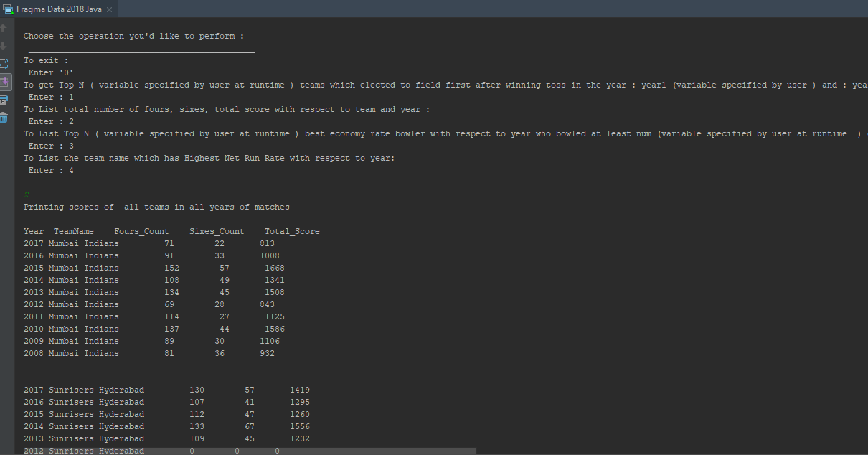Toggle Scroll to End console icon
868x455 pixels.
pos(4,81)
